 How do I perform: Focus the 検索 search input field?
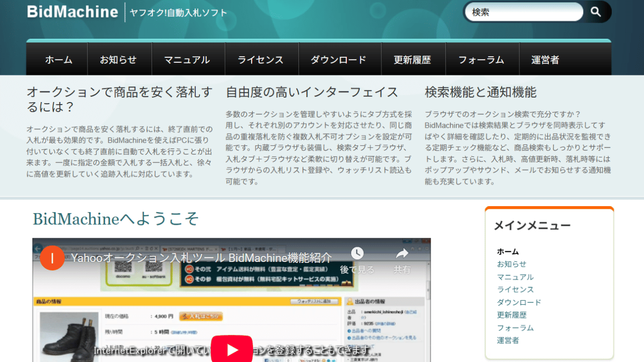click(x=524, y=12)
